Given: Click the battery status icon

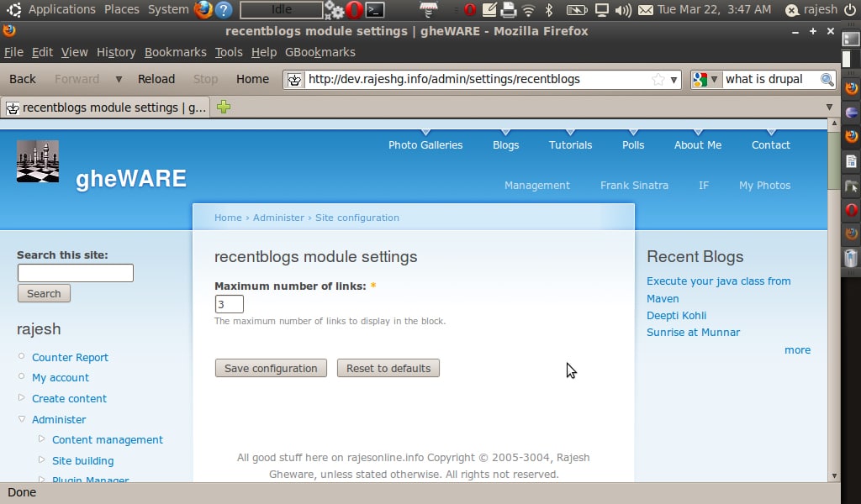Looking at the screenshot, I should pyautogui.click(x=577, y=9).
